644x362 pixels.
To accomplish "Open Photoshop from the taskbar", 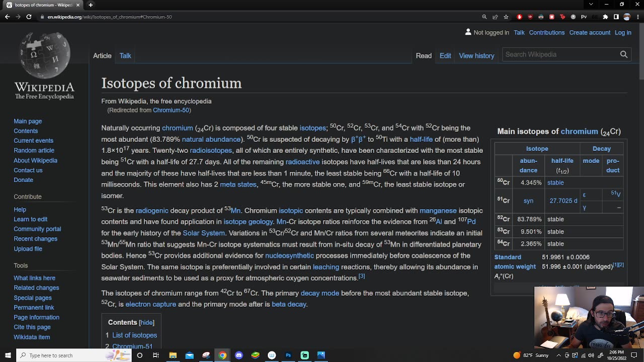I will click(x=288, y=355).
